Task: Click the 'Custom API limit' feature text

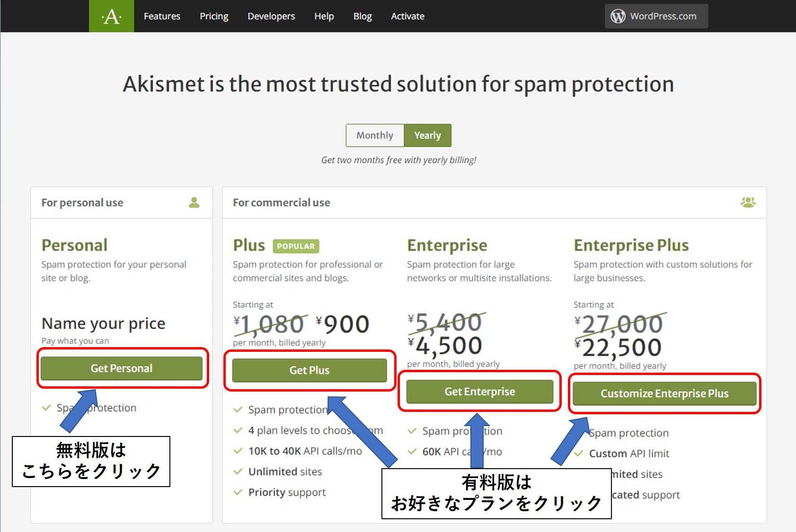Action: [629, 454]
